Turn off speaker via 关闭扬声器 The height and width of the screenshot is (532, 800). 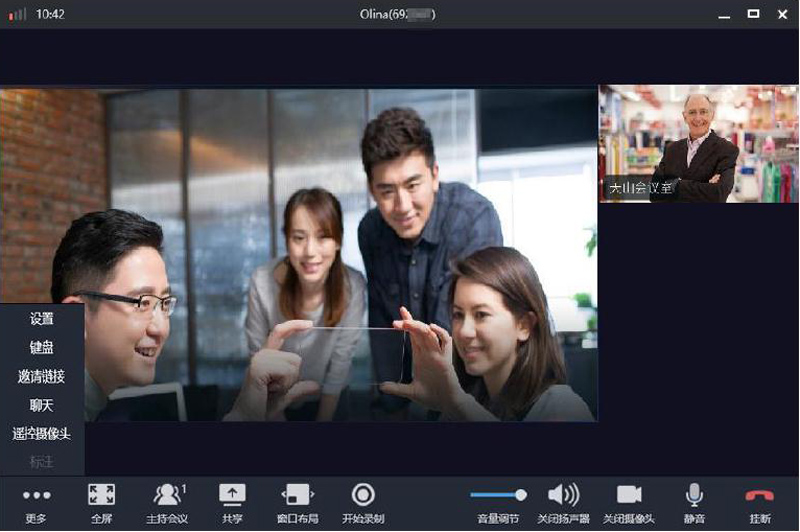click(563, 495)
